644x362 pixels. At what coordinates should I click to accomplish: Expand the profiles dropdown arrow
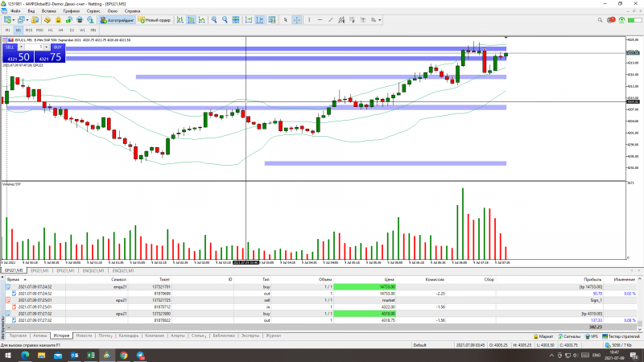27,19
